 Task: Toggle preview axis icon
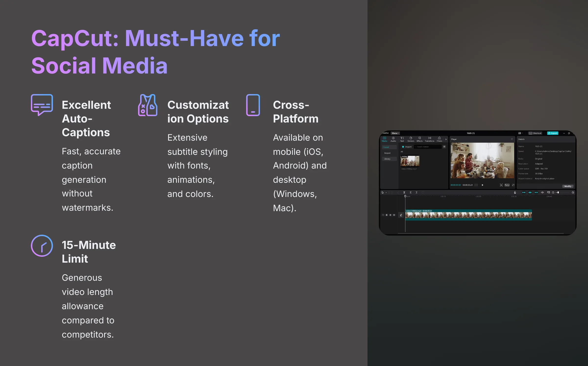click(542, 193)
